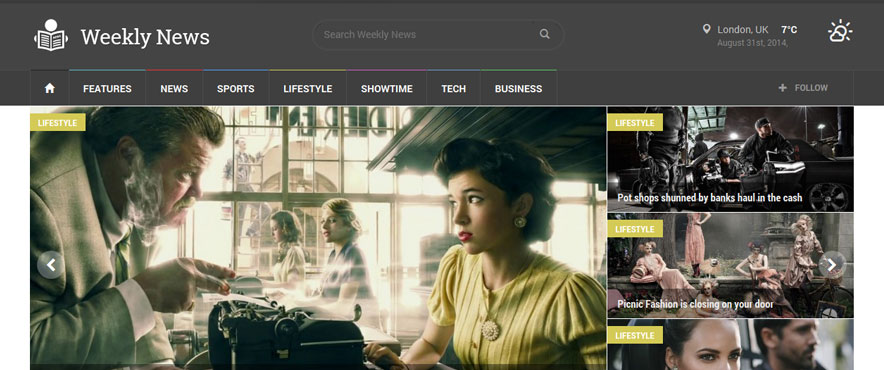Click the Follow button

pos(803,88)
